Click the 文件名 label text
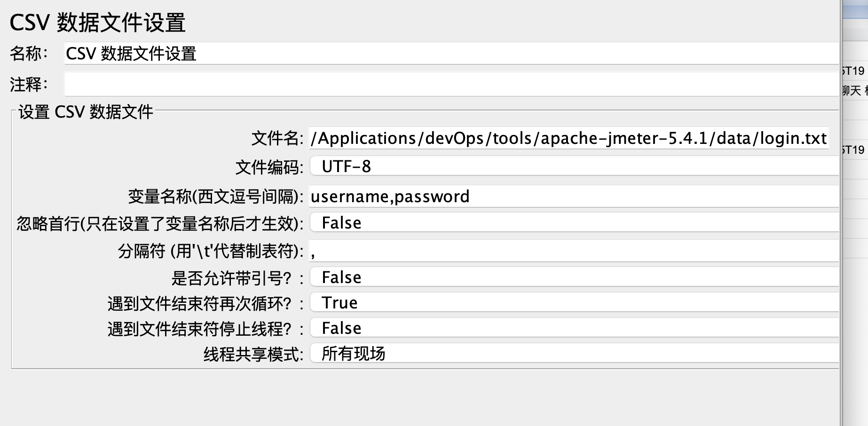Viewport: 868px width, 426px height. pyautogui.click(x=277, y=139)
